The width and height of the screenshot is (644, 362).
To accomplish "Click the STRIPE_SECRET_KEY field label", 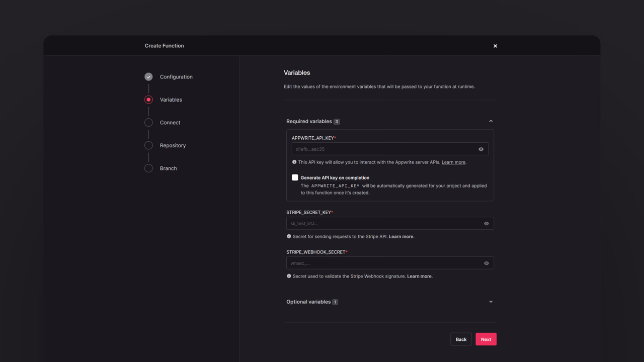I will coord(308,212).
